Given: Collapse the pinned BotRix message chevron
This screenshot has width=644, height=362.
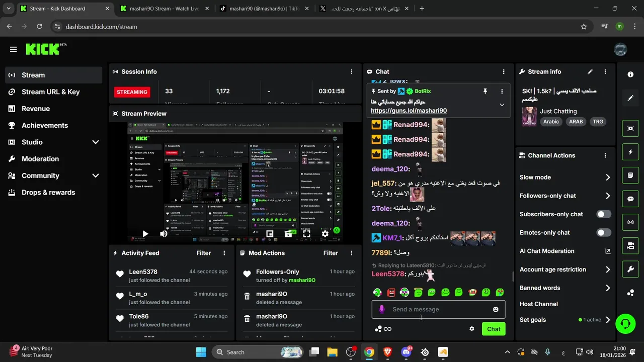Looking at the screenshot, I should coord(502,105).
